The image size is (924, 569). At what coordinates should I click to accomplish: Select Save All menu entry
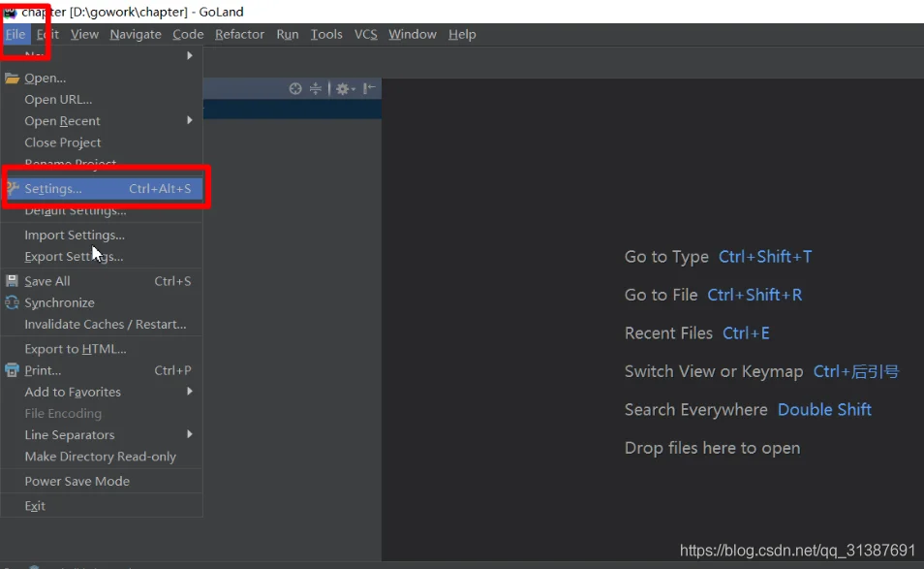pyautogui.click(x=102, y=281)
